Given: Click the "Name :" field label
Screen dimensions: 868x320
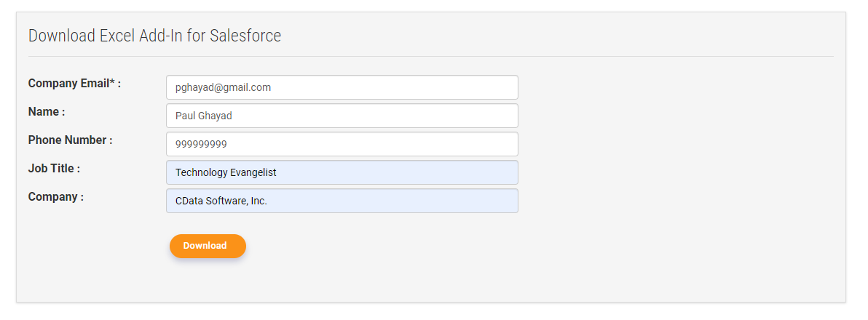Looking at the screenshot, I should click(47, 112).
